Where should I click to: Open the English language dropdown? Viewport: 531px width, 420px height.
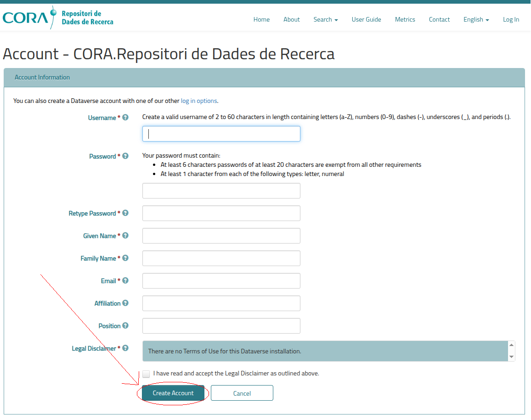476,19
